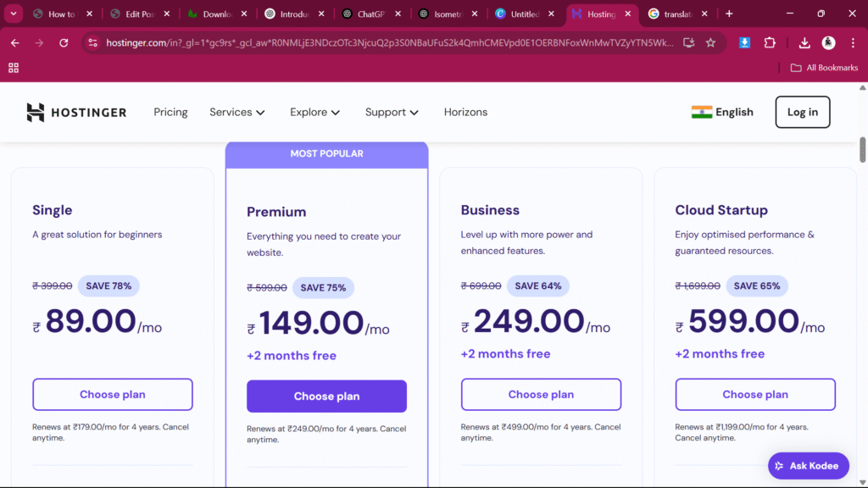This screenshot has width=868, height=488.
Task: Bookmark this page with the star icon
Action: (710, 42)
